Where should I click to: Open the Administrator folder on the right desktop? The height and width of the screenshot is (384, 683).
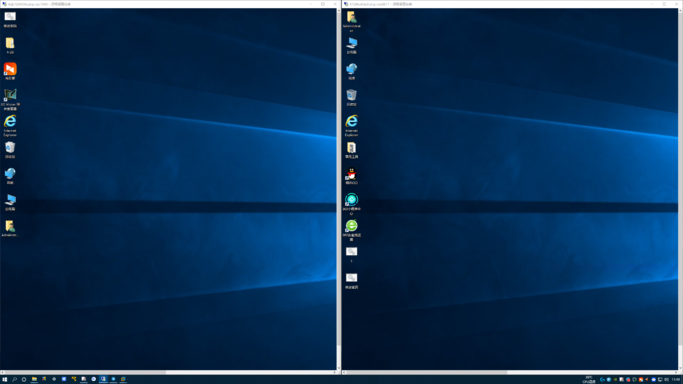[352, 21]
